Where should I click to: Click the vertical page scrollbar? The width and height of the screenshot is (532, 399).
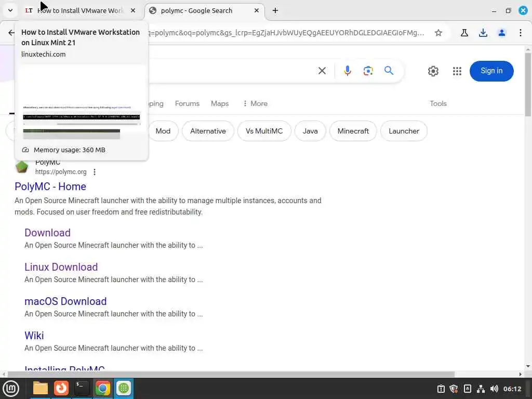[x=528, y=84]
